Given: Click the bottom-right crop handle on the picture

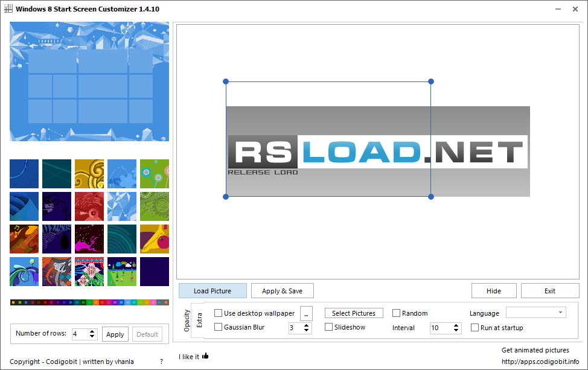Looking at the screenshot, I should tap(431, 196).
